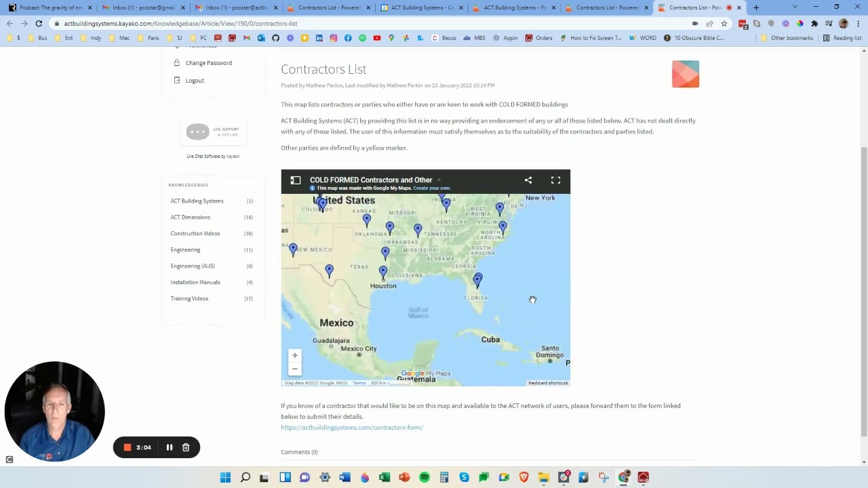Open the Engineering (AUS) category
The height and width of the screenshot is (488, 868).
(192, 266)
